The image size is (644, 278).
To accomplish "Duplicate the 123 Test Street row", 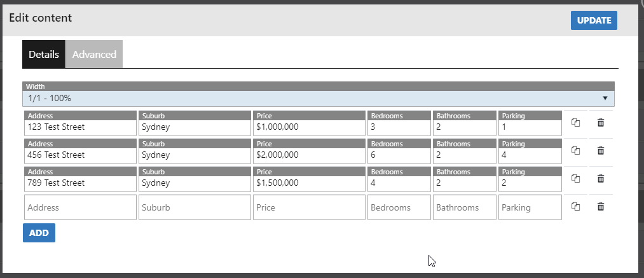I will coord(575,123).
